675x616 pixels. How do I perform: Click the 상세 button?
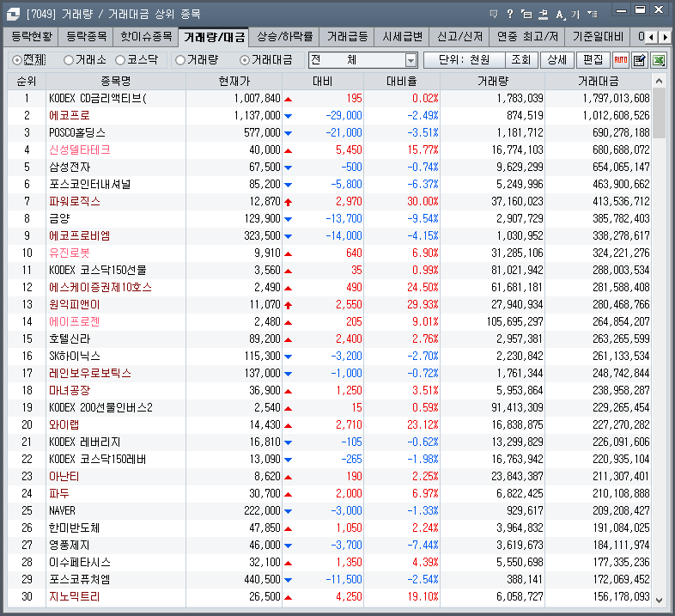557,60
